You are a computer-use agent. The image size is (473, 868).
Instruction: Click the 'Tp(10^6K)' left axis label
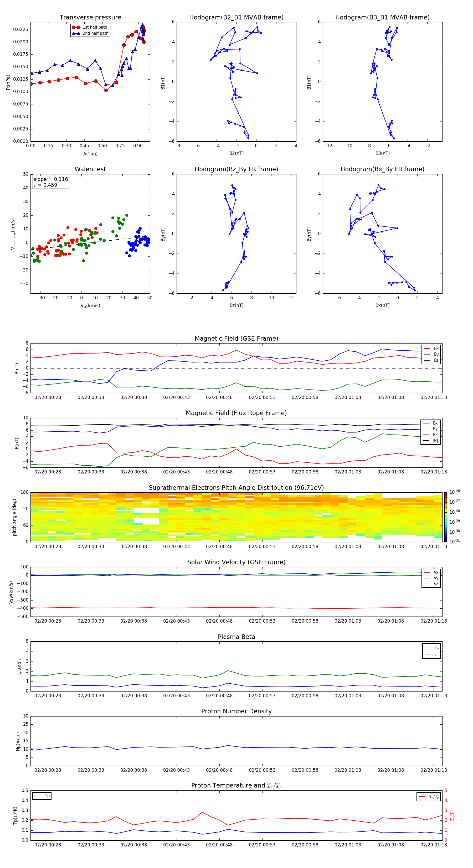(x=15, y=816)
